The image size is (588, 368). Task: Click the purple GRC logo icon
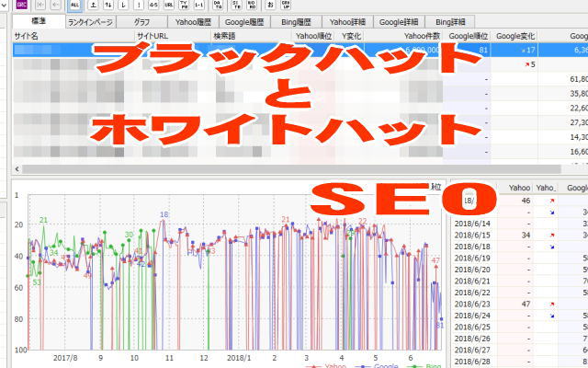tap(22, 5)
